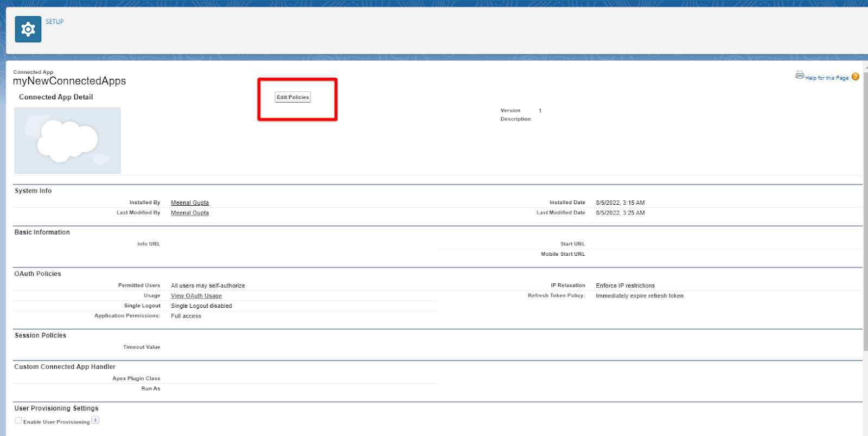Image resolution: width=868 pixels, height=436 pixels.
Task: Click 'Enforce IP restrictions' value
Action: tap(625, 286)
